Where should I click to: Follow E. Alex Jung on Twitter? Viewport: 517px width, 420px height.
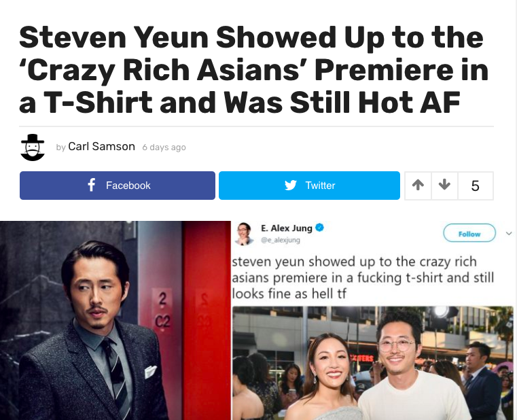coord(469,234)
